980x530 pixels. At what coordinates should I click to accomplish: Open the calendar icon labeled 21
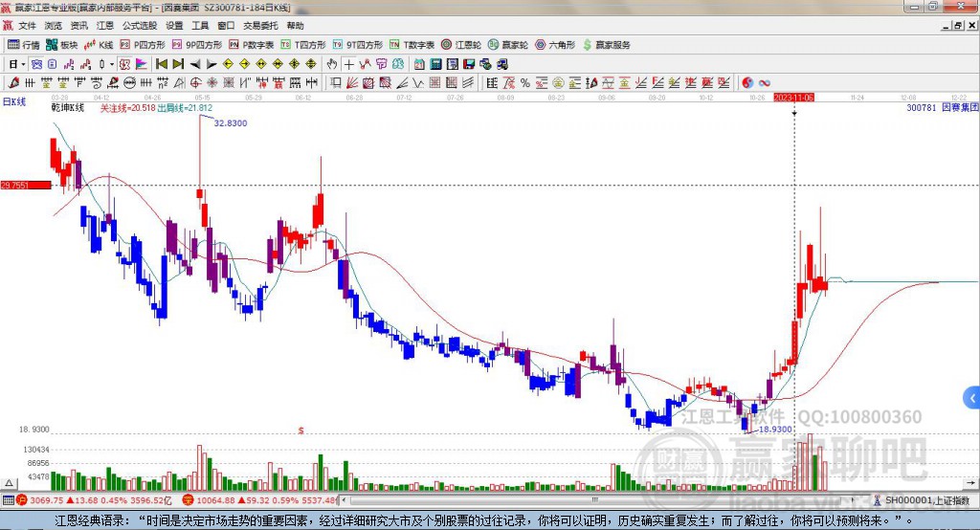(x=419, y=64)
